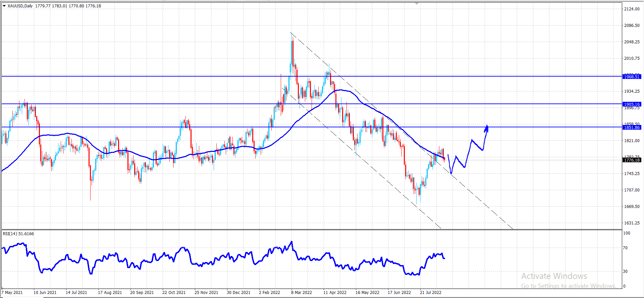The image size is (644, 298).
Task: Click the 17 Jun 2022 date on the time axis
Action: (x=399, y=292)
